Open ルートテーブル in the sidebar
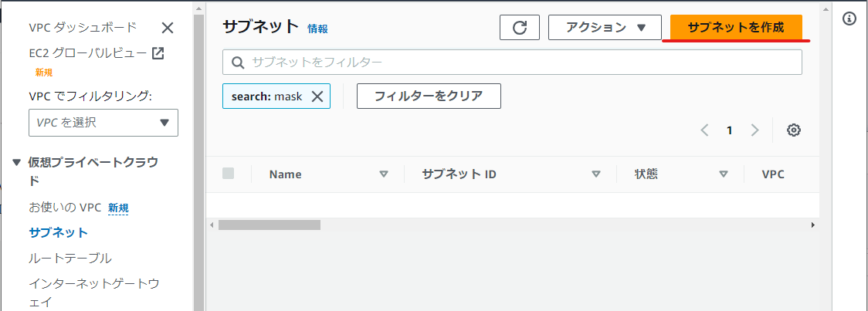The width and height of the screenshot is (868, 311). [x=70, y=258]
